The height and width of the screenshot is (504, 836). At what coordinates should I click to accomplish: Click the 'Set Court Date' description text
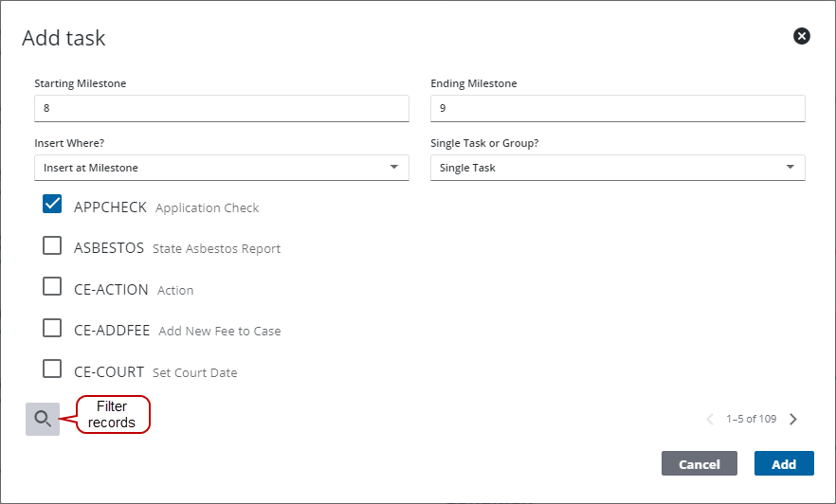click(x=194, y=372)
